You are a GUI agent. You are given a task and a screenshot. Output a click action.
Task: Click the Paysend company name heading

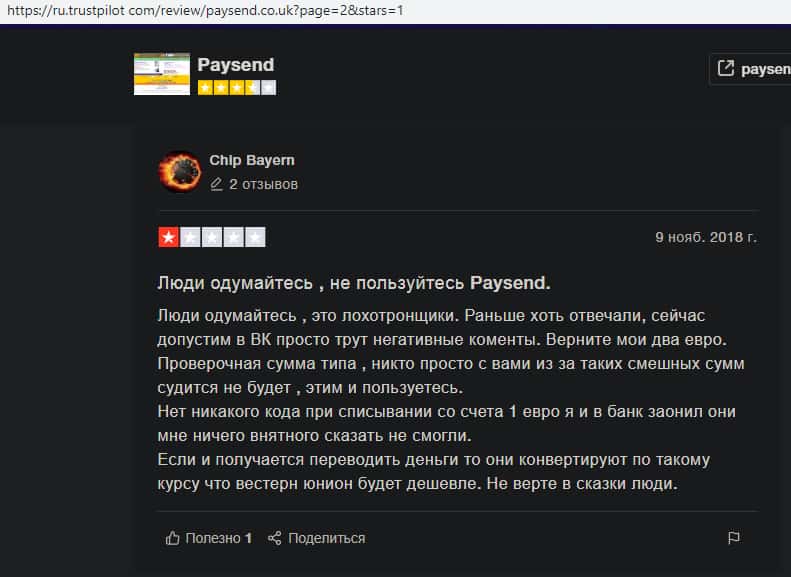pyautogui.click(x=236, y=65)
